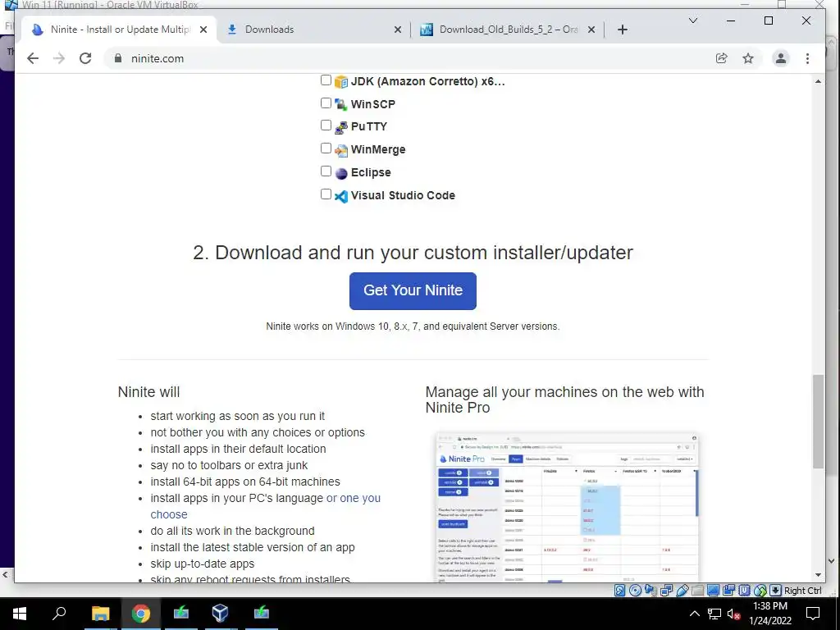
Task: Bookmark this page with the star
Action: click(748, 58)
